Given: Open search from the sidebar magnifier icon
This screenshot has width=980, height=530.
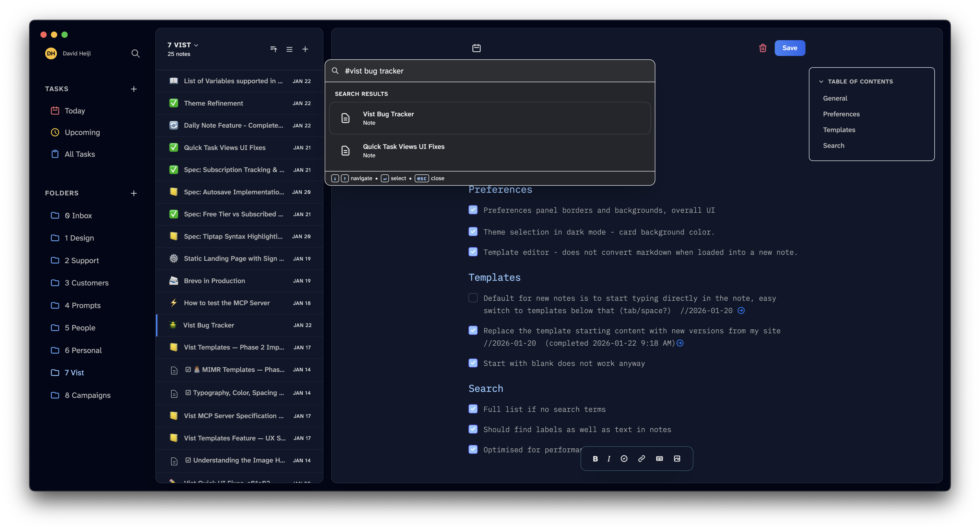Looking at the screenshot, I should [135, 53].
